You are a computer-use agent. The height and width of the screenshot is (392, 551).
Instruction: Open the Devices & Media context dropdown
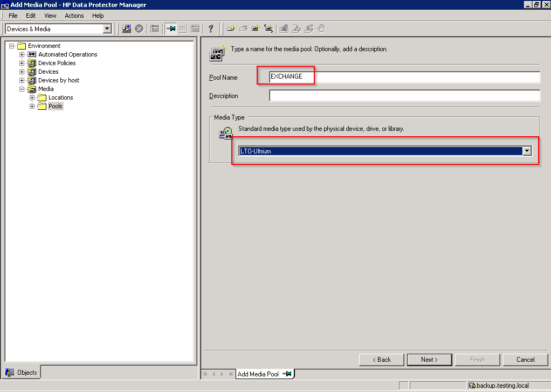pos(107,29)
